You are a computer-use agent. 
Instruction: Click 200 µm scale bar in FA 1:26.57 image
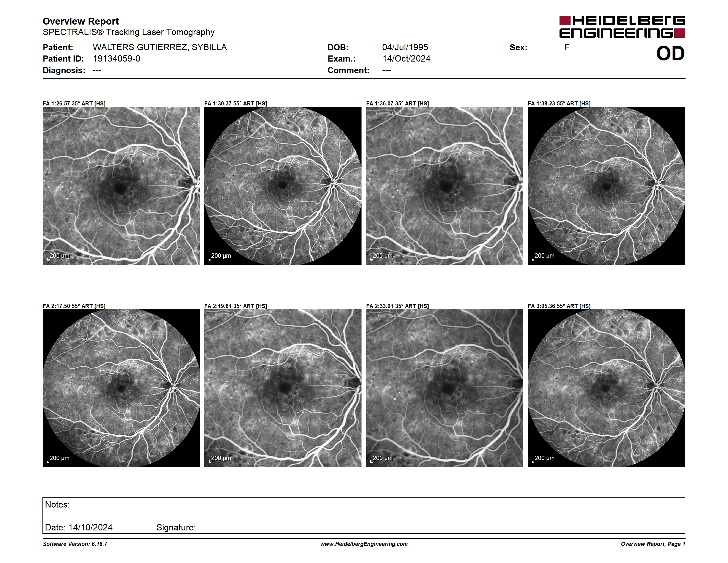(x=58, y=256)
